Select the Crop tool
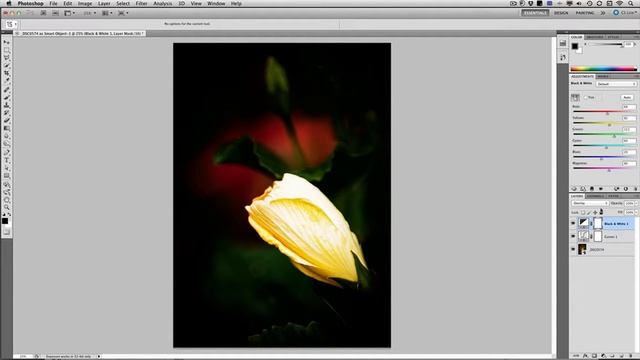 click(x=7, y=73)
